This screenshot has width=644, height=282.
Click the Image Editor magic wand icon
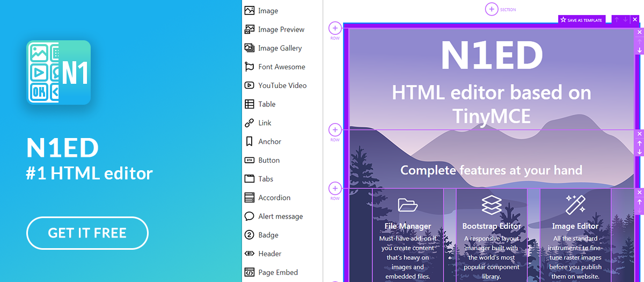pos(575,205)
